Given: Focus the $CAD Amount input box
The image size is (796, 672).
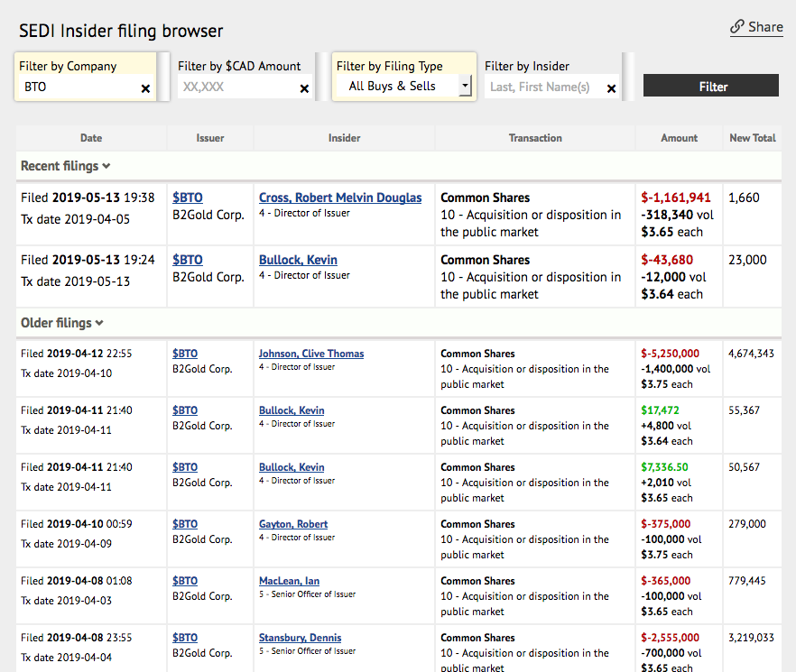Looking at the screenshot, I should click(x=236, y=87).
